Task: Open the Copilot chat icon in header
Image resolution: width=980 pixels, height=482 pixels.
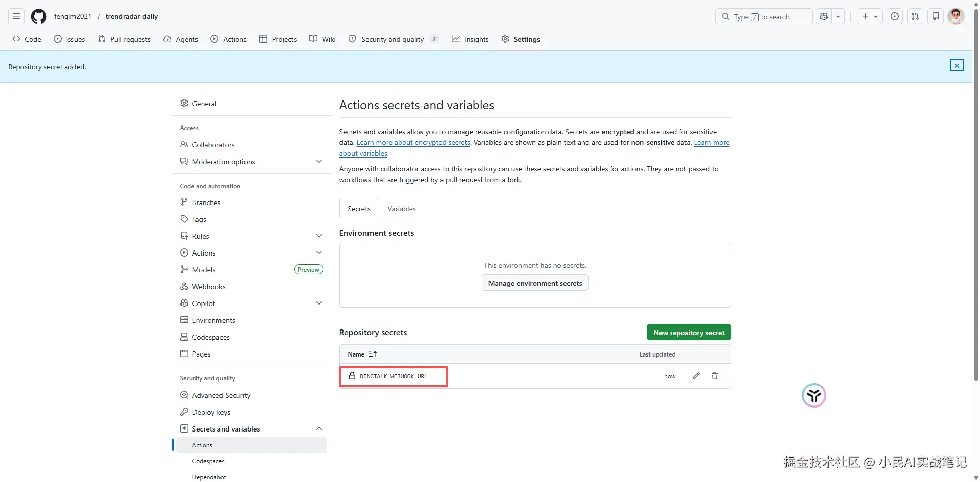Action: [x=824, y=17]
